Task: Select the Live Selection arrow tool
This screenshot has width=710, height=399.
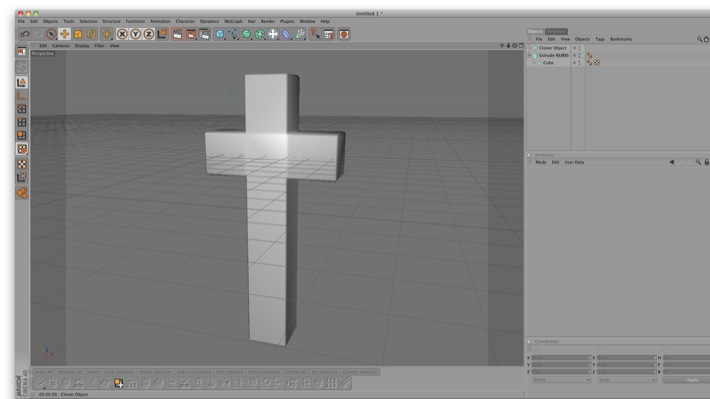Action: pos(51,34)
